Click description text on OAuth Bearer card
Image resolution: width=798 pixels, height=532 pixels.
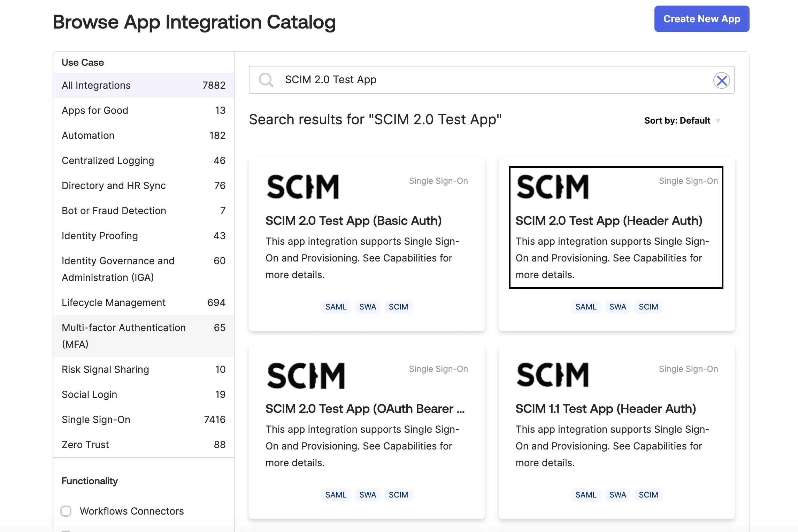362,446
